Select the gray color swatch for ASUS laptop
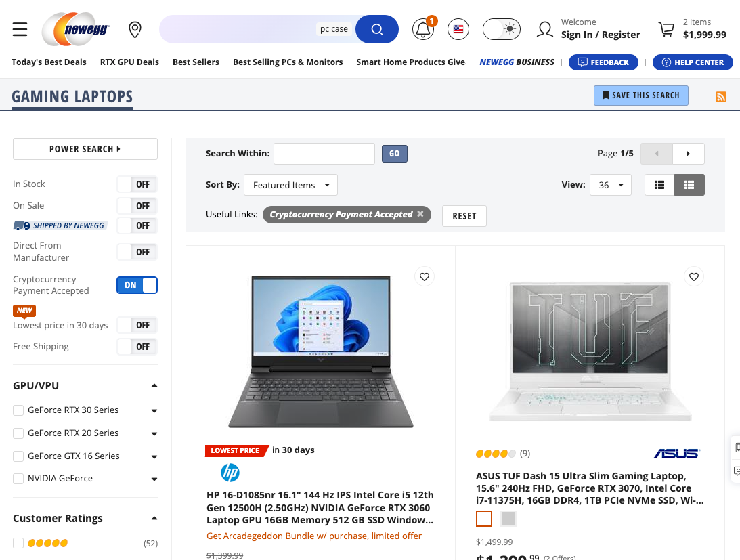The width and height of the screenshot is (740, 560). [x=508, y=519]
